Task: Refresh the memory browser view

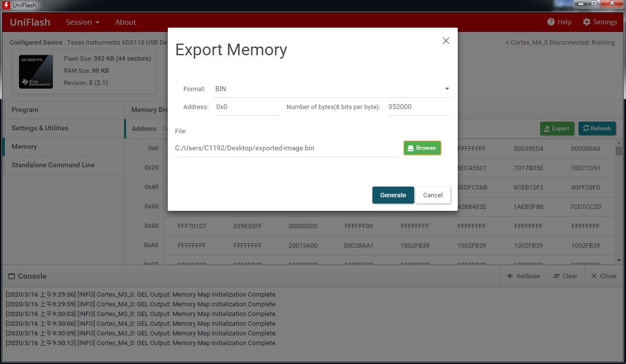Action: 597,128
